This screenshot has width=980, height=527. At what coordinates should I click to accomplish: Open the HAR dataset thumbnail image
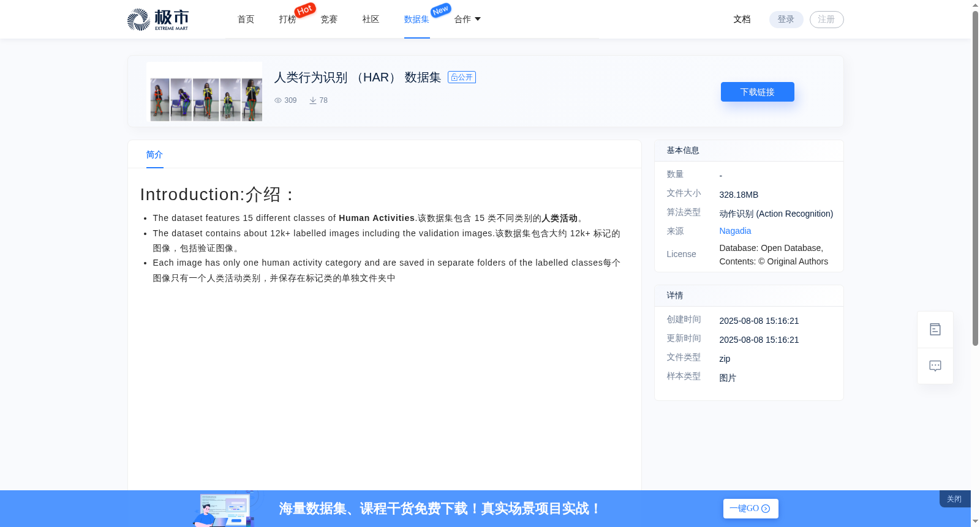205,92
